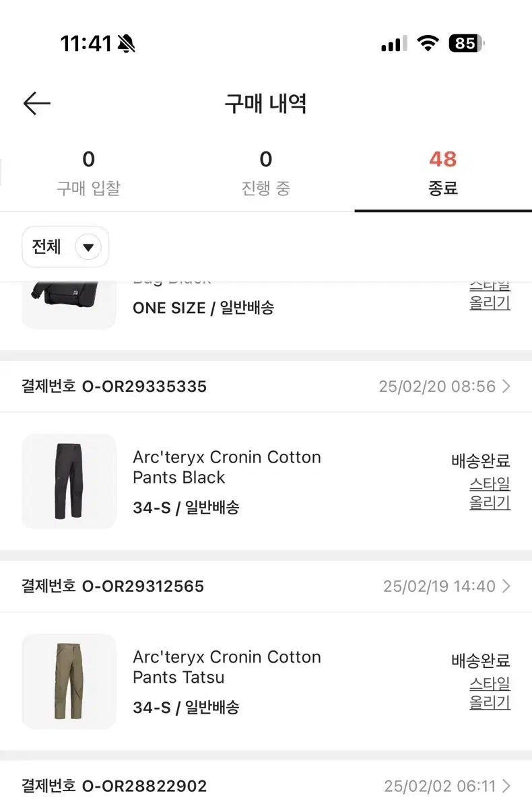This screenshot has height=808, width=532.
Task: Tap the black Cronin pants thumbnail
Action: point(69,481)
